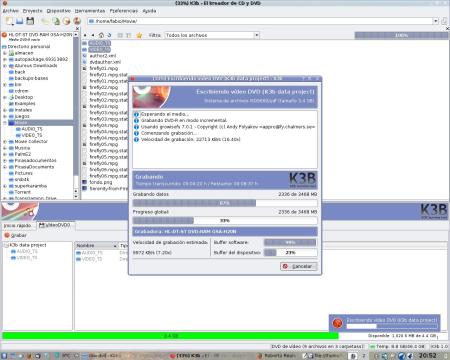The width and height of the screenshot is (450, 360).
Task: Expand the 'juegos' folder in tree
Action: (5, 116)
